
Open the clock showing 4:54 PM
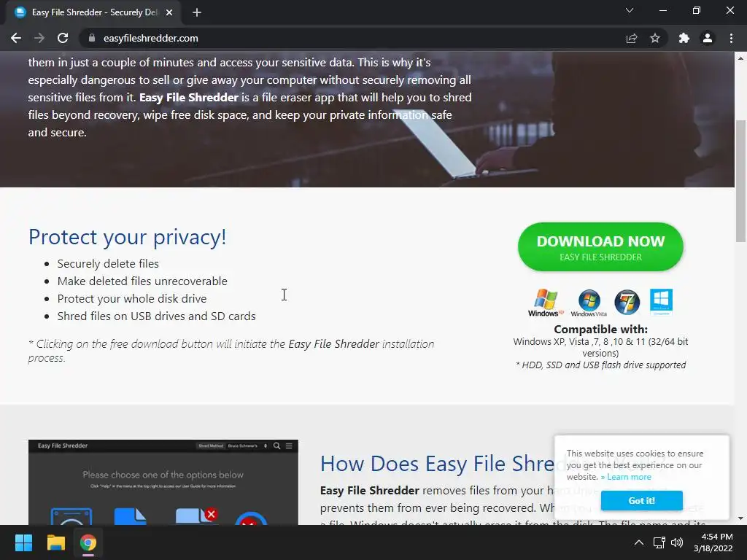click(713, 542)
